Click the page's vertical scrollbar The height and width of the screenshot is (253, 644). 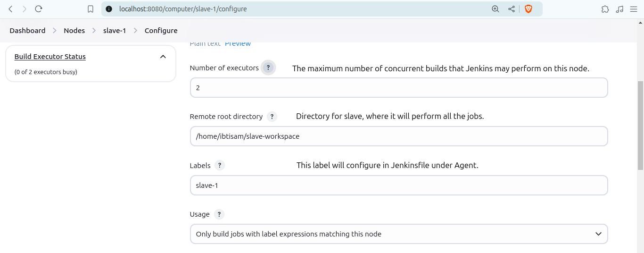pos(640,118)
